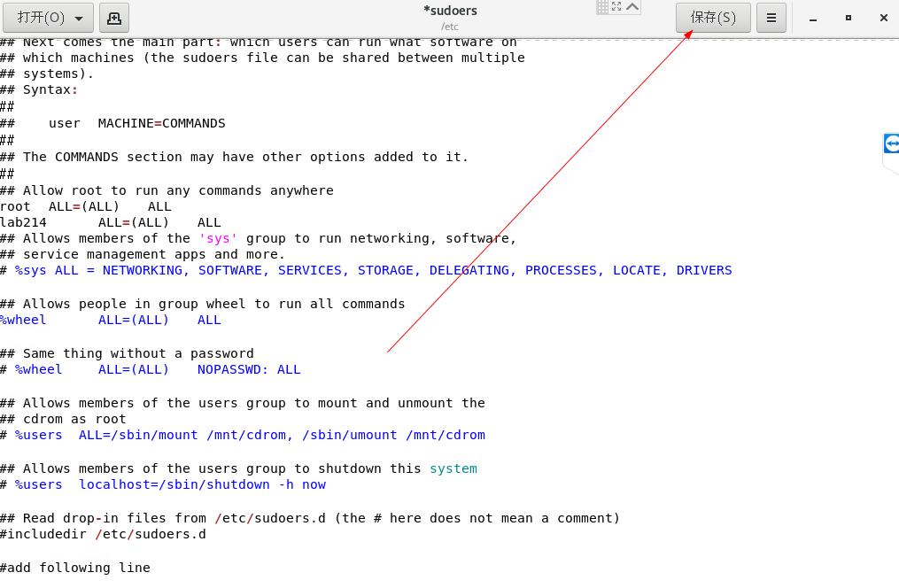899x588 pixels.
Task: Click the grid drag handle on remote toolbar
Action: pyautogui.click(x=602, y=7)
